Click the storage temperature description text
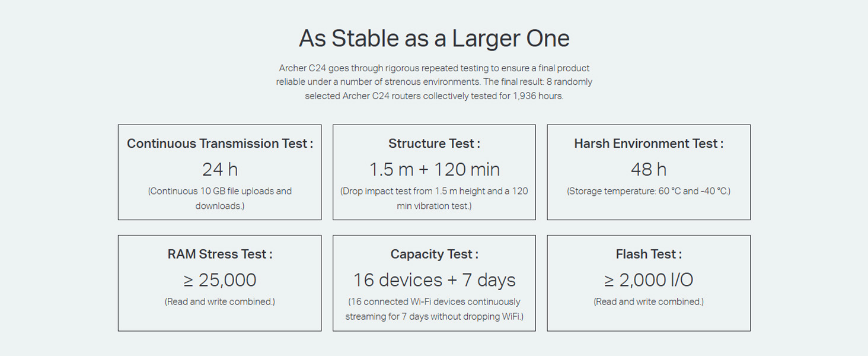Image resolution: width=868 pixels, height=356 pixels. (x=649, y=191)
